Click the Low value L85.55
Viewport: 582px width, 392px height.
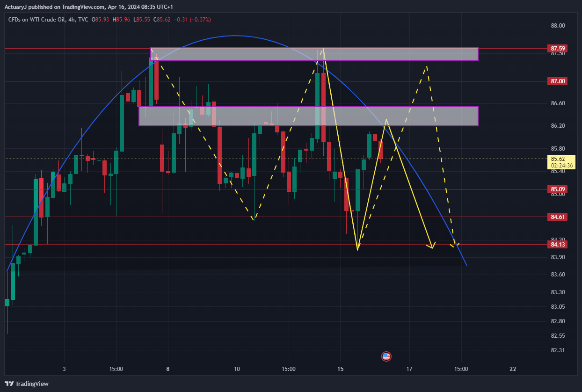point(142,20)
